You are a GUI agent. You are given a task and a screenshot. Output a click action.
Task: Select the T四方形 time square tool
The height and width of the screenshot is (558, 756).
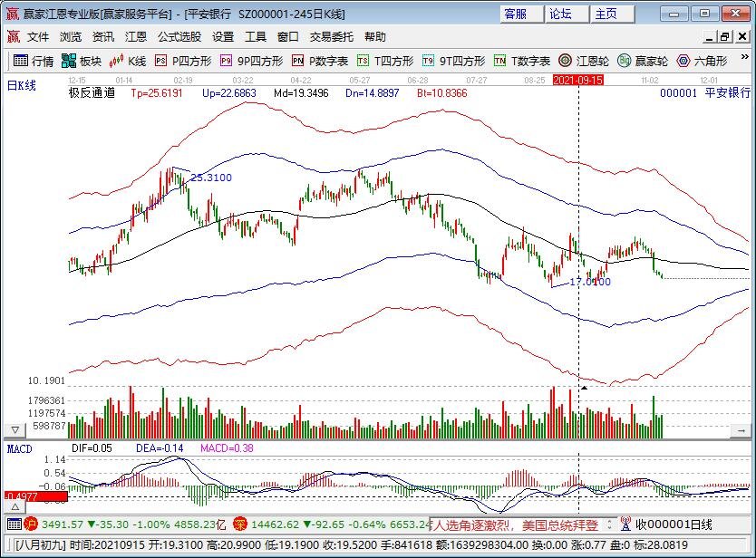[385, 61]
